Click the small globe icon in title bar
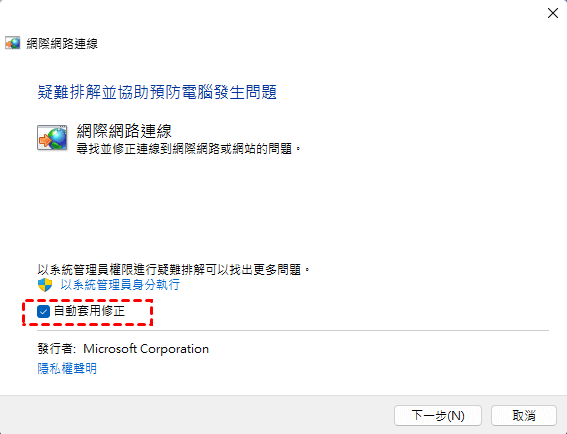The image size is (567, 434). (12, 43)
